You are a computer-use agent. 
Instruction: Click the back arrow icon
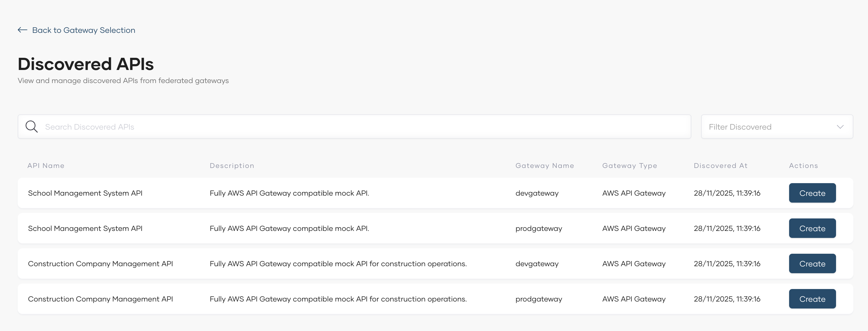[22, 30]
